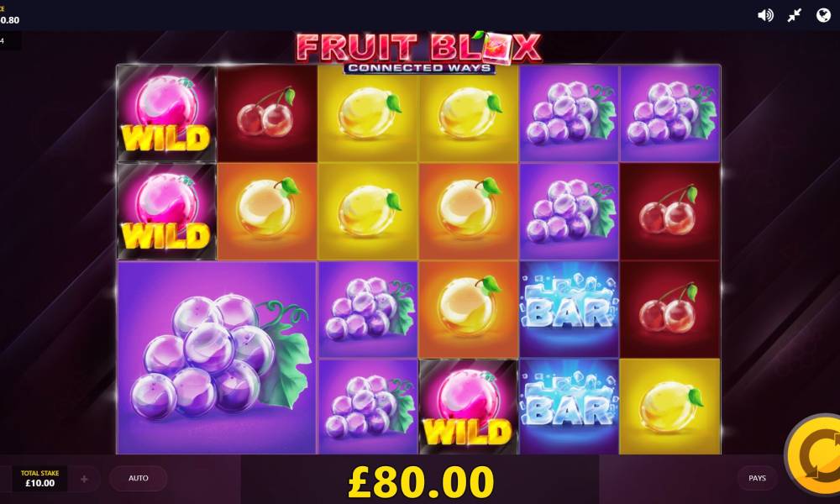Enable AUTO spin mode
840x504 pixels.
pyautogui.click(x=139, y=478)
